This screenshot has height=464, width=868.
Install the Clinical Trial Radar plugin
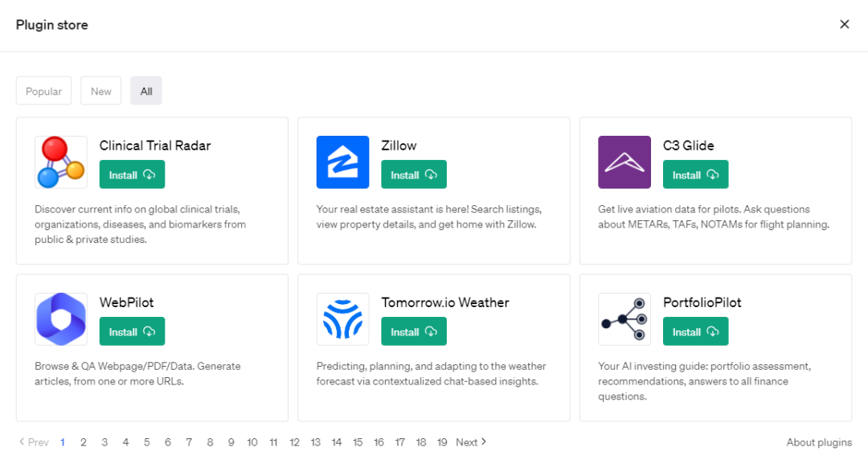coord(132,175)
